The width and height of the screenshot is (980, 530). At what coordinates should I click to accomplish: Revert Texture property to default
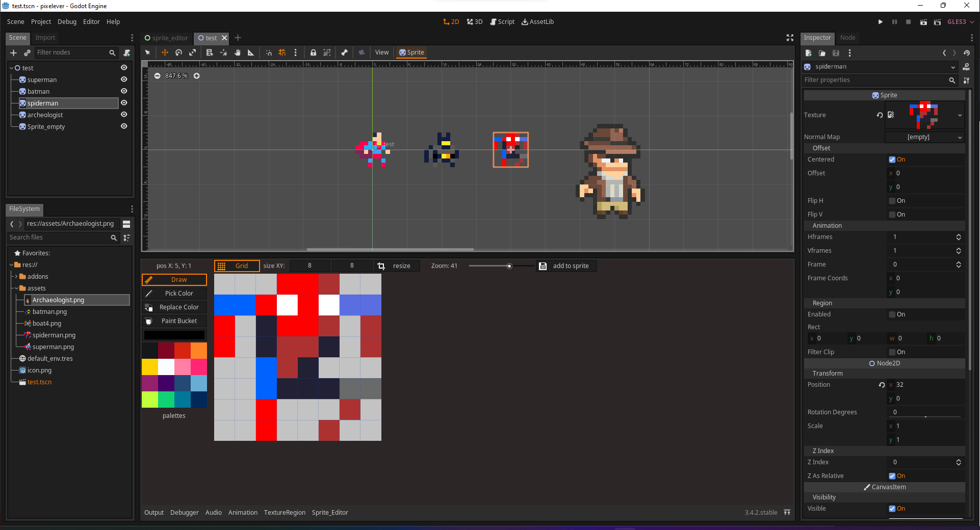(880, 115)
